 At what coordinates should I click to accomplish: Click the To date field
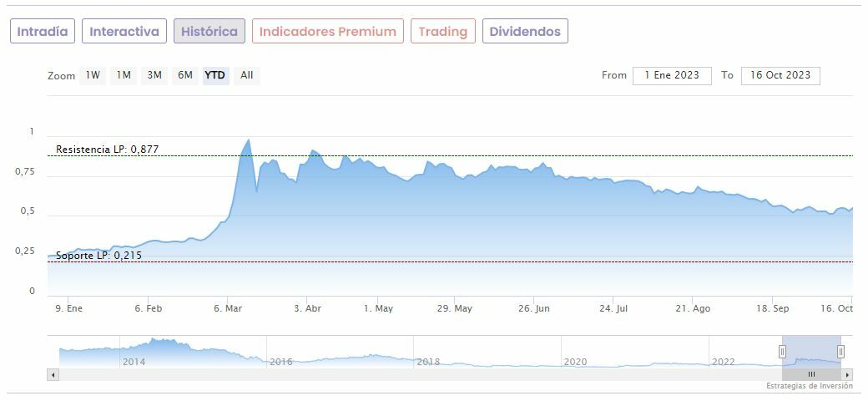pyautogui.click(x=780, y=75)
